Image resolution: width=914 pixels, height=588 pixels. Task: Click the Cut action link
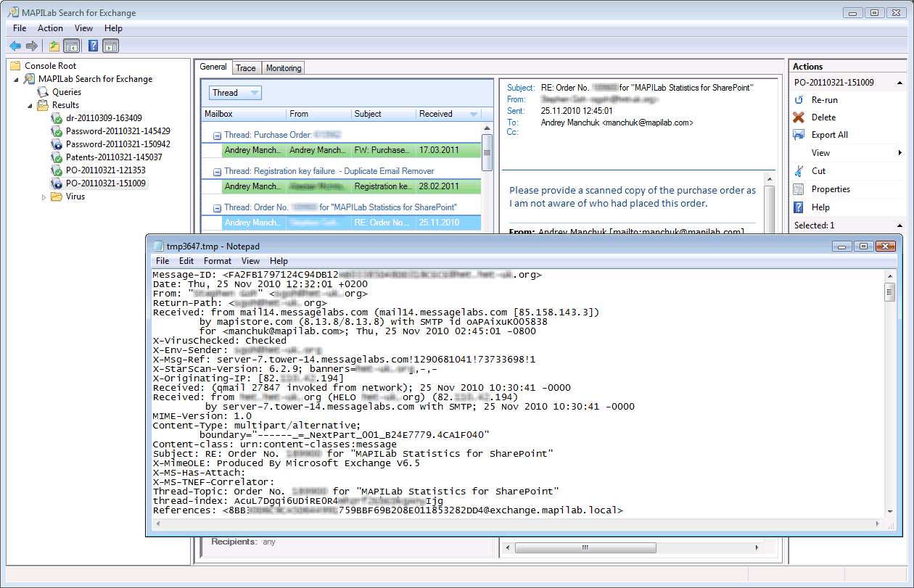[819, 171]
